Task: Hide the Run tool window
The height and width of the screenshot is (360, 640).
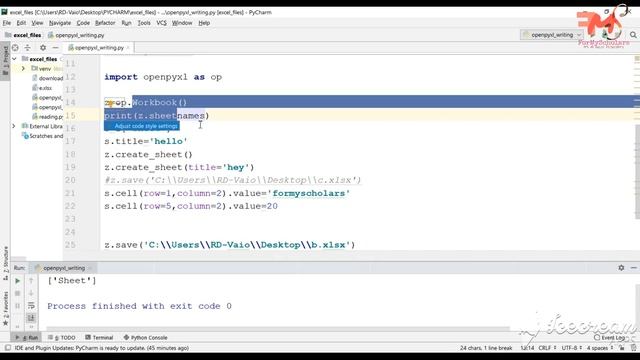Action: 633,268
